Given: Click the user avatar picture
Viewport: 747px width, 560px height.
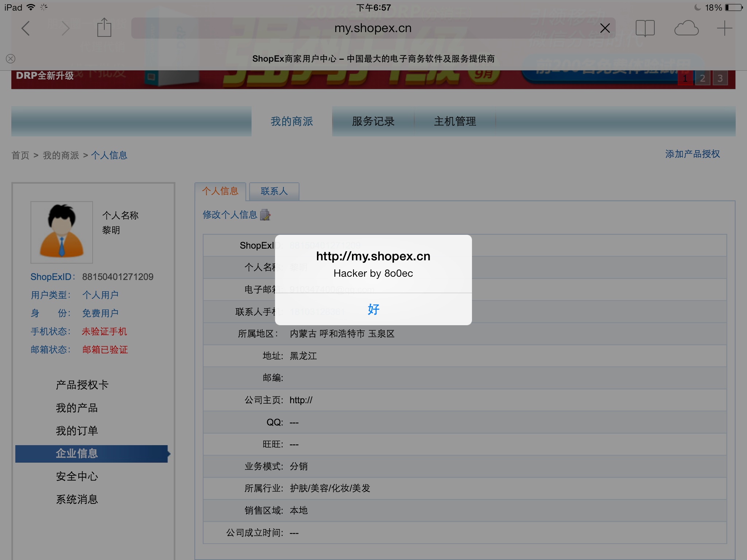Looking at the screenshot, I should point(62,232).
